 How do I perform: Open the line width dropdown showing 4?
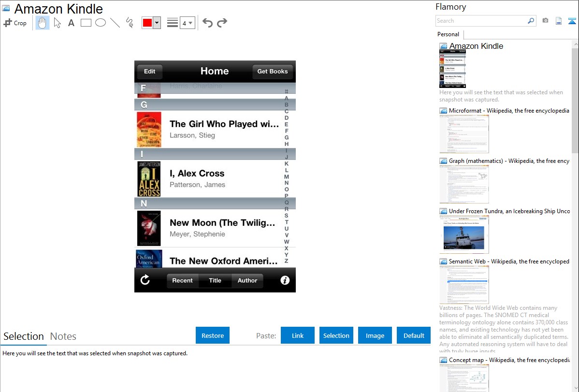pyautogui.click(x=187, y=23)
